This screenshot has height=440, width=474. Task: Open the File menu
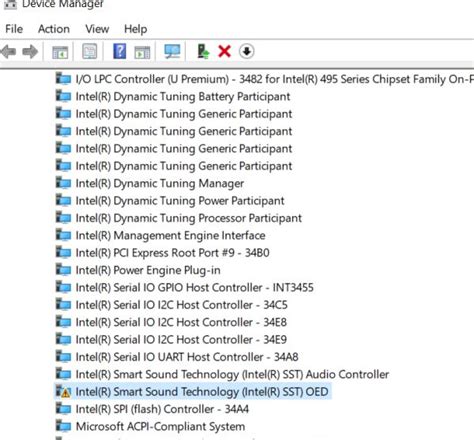14,29
